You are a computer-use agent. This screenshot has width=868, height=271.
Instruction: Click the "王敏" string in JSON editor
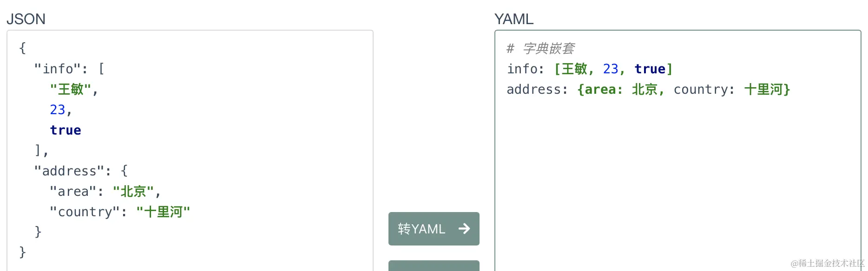[x=71, y=89]
